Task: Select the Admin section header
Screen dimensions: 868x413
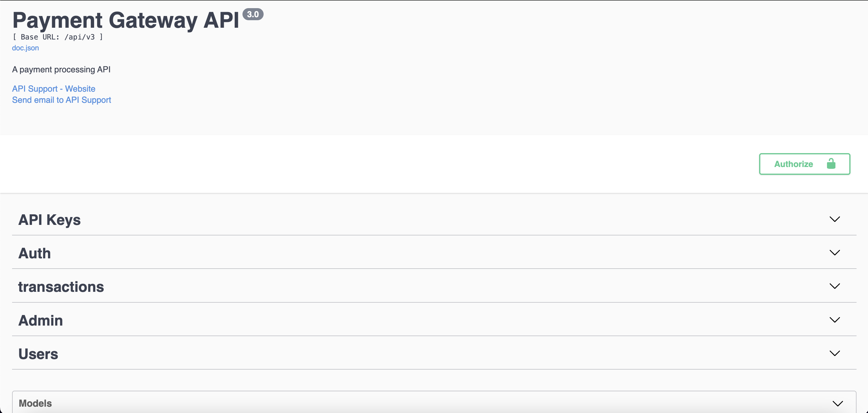Action: (40, 320)
